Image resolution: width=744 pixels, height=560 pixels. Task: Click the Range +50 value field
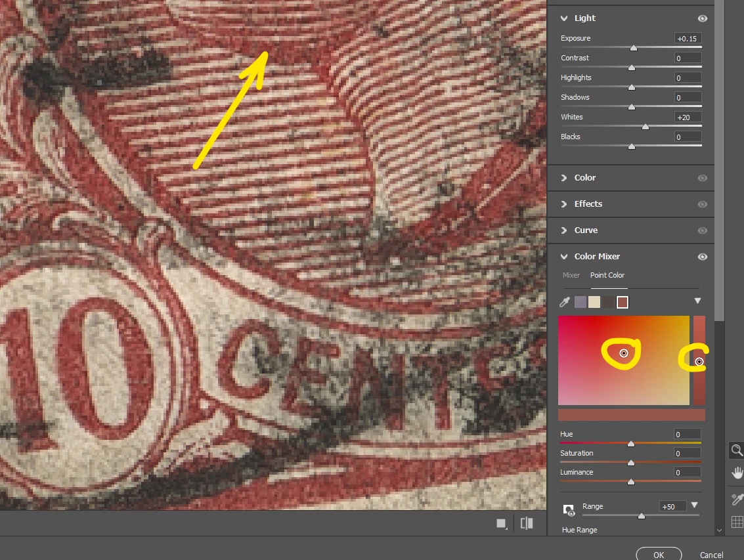[673, 506]
